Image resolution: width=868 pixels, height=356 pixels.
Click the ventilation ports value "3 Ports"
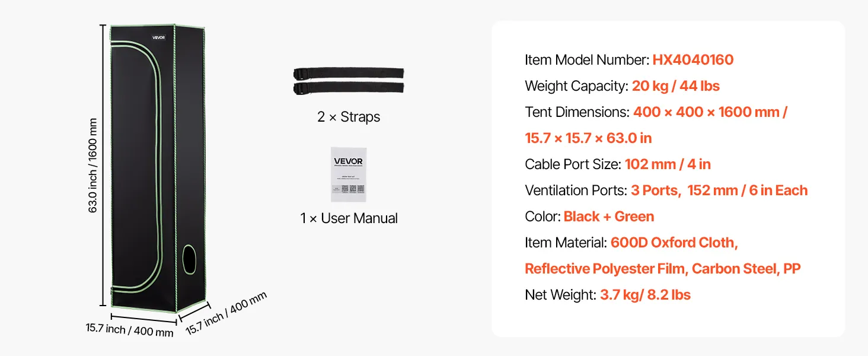click(655, 190)
